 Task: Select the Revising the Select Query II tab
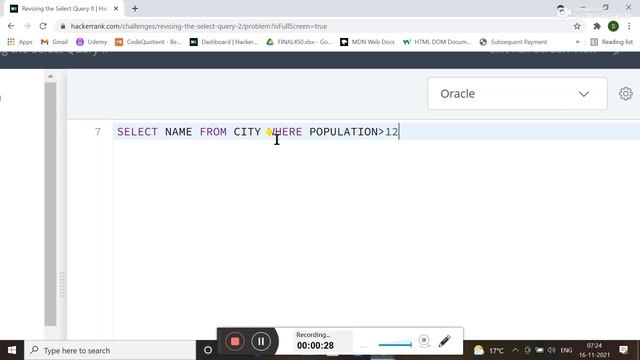[64, 9]
